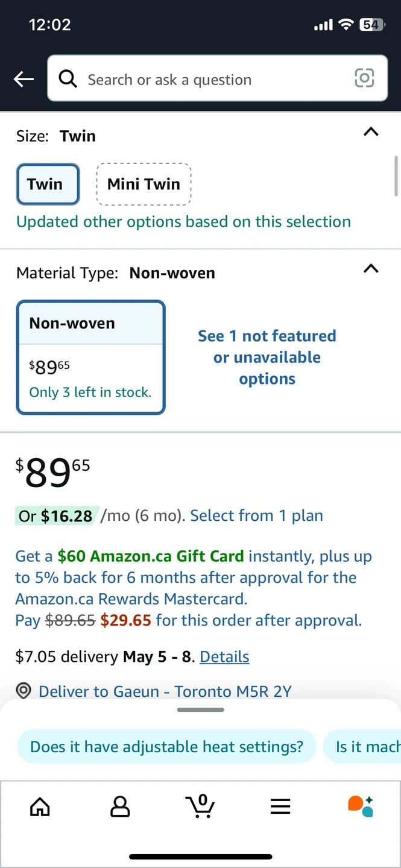Open camera lens search icon

(364, 78)
